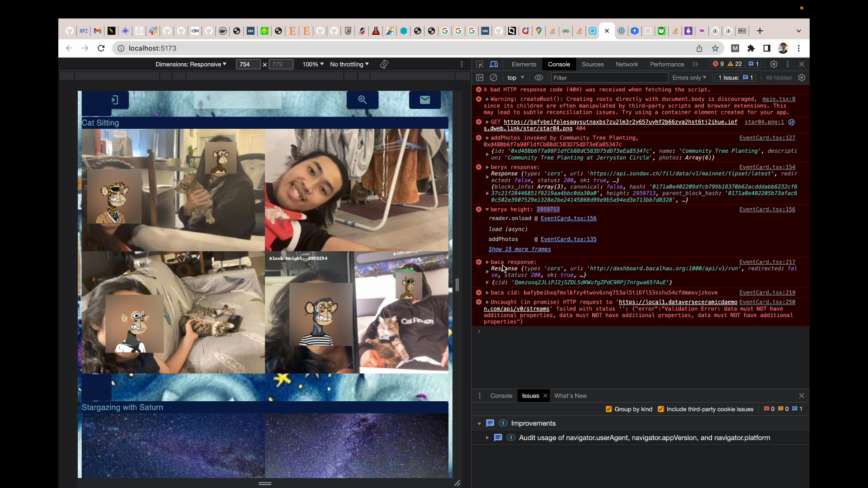Open the 100% zoom dropdown
This screenshot has width=868, height=488.
click(313, 64)
